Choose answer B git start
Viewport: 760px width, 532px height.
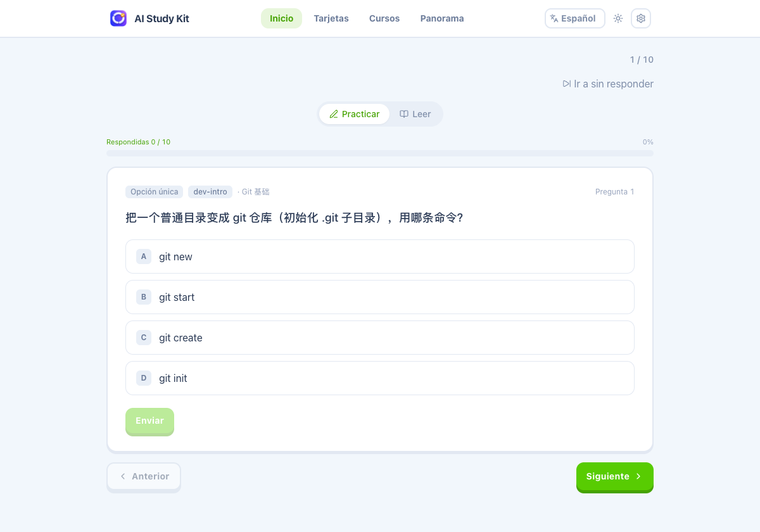click(380, 297)
